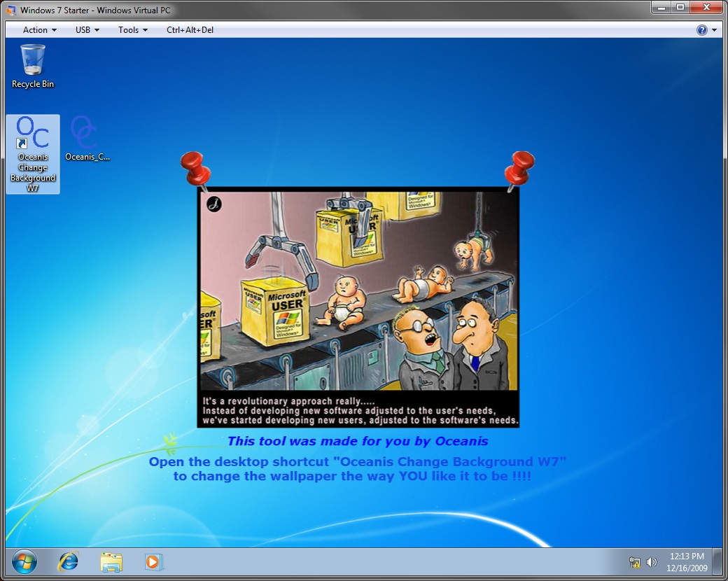Click the blue help question mark icon
Screen dimensions: 728x581
click(x=702, y=29)
